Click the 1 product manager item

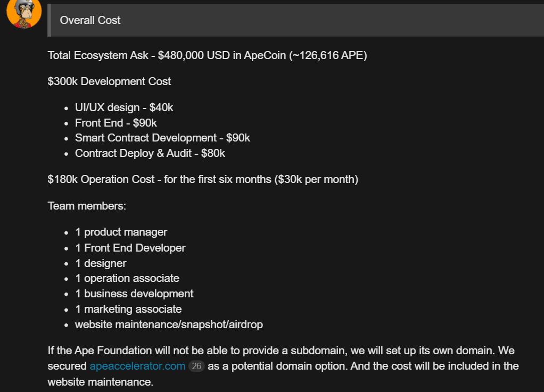121,232
